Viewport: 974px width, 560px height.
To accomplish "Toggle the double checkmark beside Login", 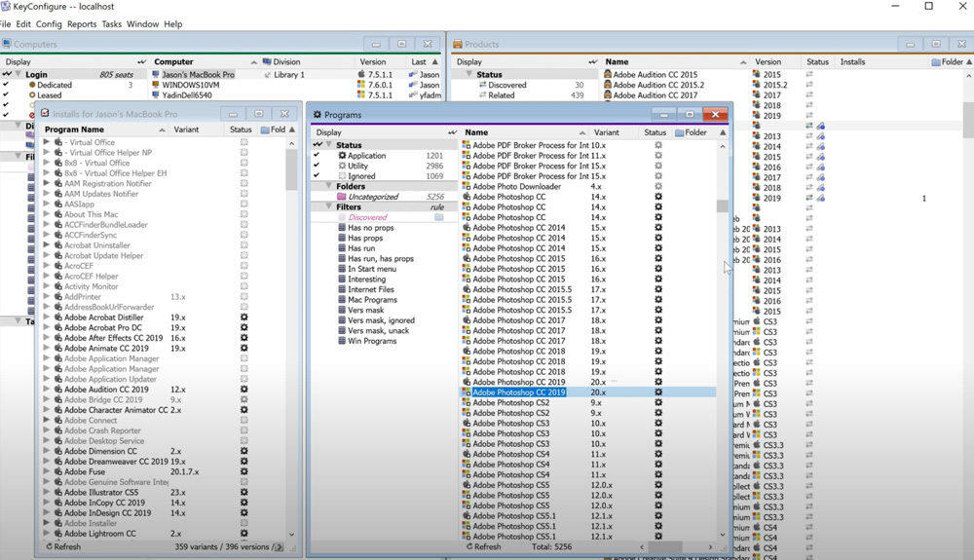I will 6,74.
